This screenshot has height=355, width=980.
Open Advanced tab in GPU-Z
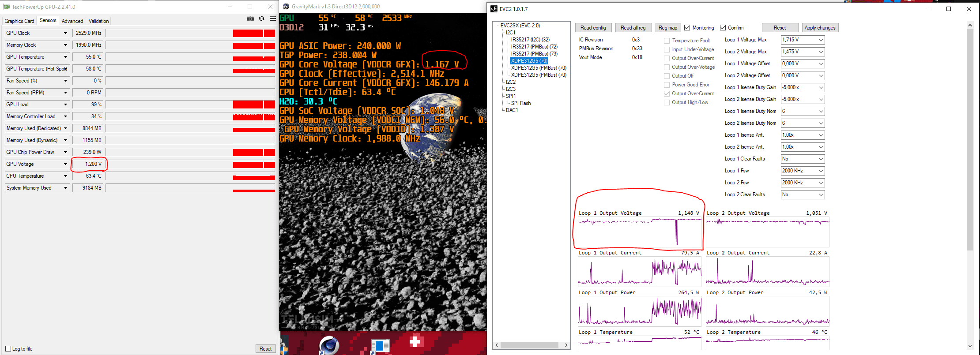72,21
